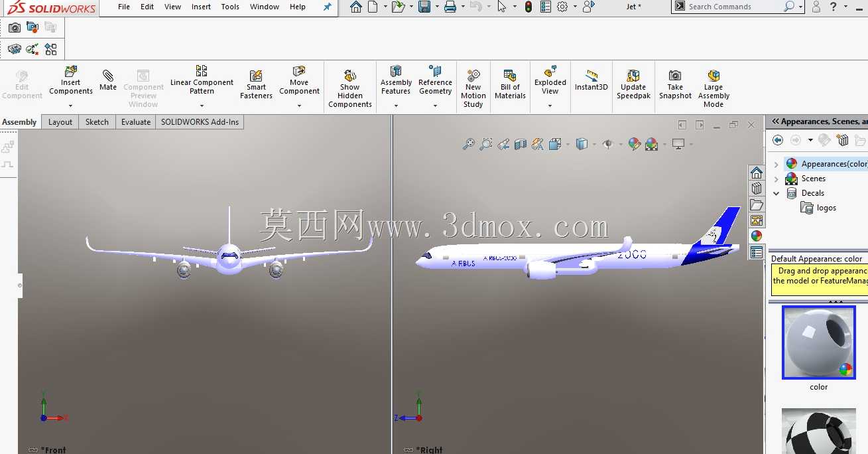Open Options gear icon
Image resolution: width=868 pixels, height=454 pixels.
click(x=563, y=7)
